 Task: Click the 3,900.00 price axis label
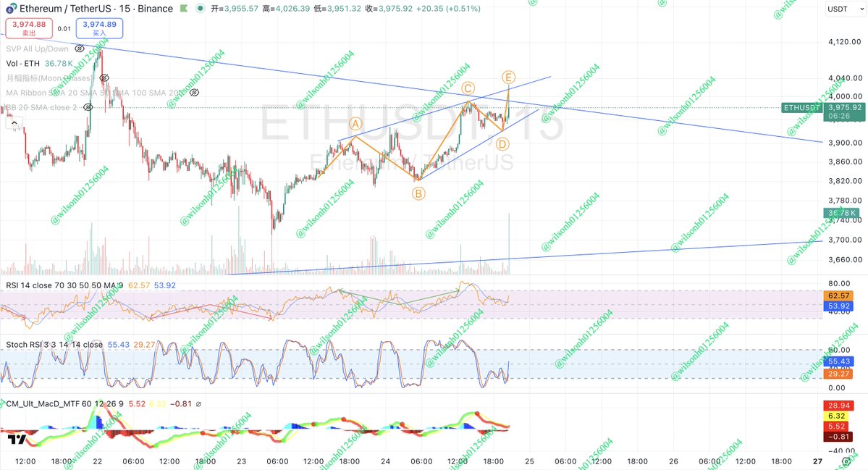click(x=845, y=142)
